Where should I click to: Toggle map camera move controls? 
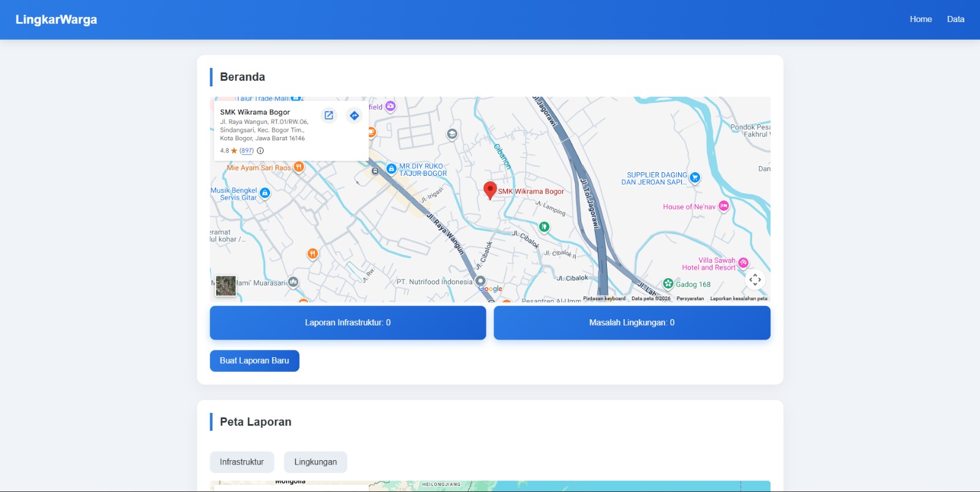tap(755, 280)
